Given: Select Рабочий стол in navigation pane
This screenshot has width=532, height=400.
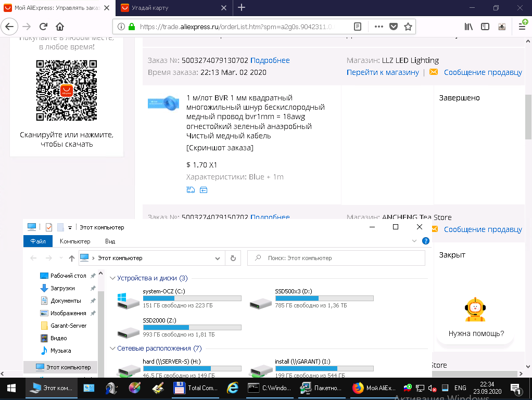Looking at the screenshot, I should click(x=68, y=276).
